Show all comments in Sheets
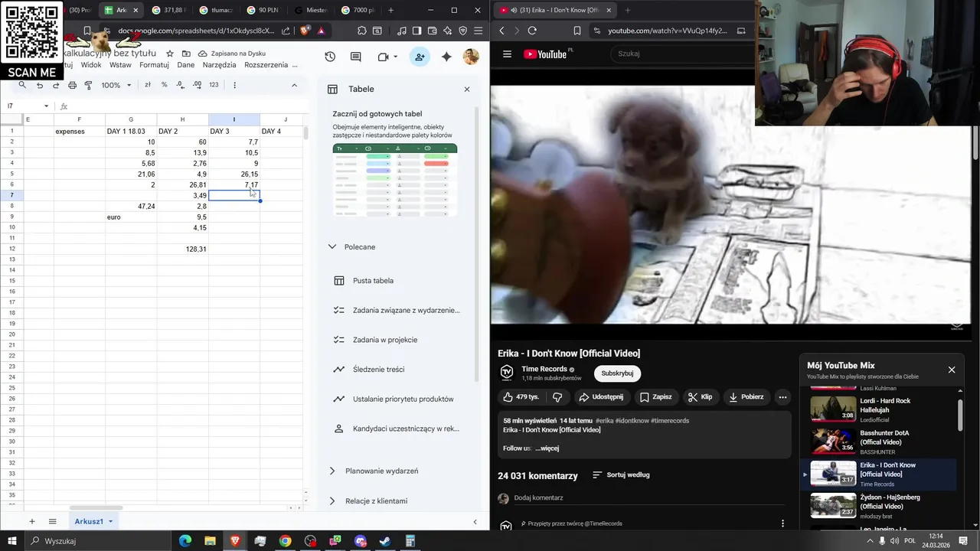The height and width of the screenshot is (551, 980). coord(356,57)
